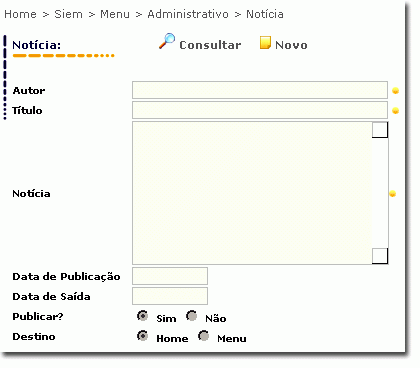
Task: Click inside the Notícia text area
Action: pos(252,193)
